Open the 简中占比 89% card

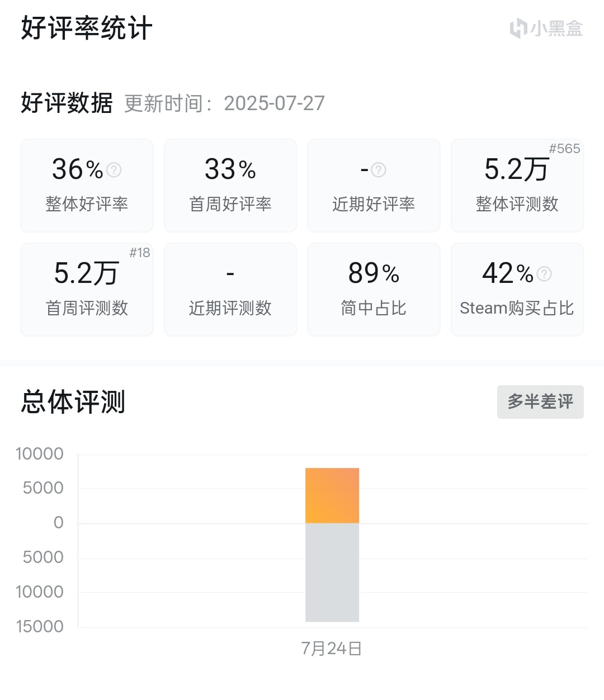(374, 290)
